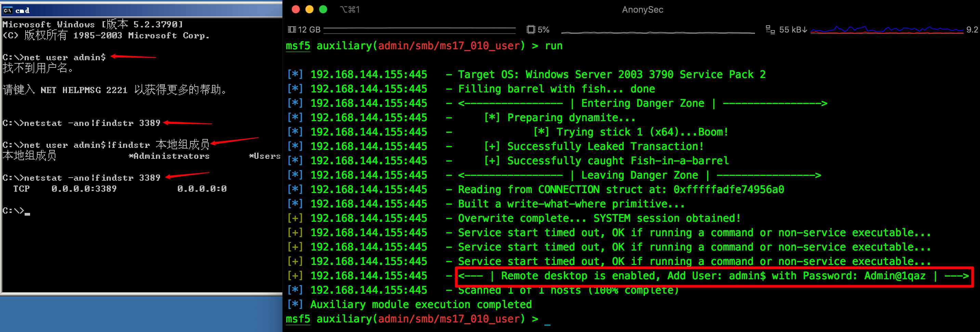
Task: Click the '*Users' group output in cmd
Action: coord(265,156)
